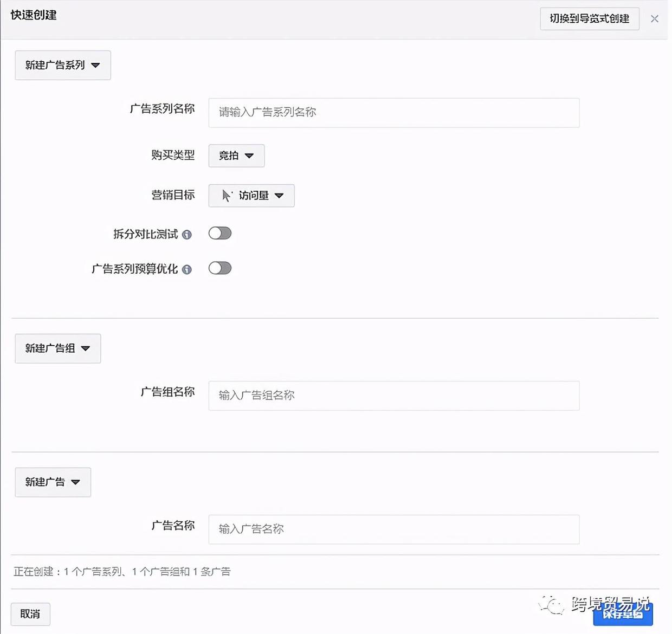Click the dropdown arrow on 新建广告系列
The width and height of the screenshot is (672, 634).
[x=95, y=65]
